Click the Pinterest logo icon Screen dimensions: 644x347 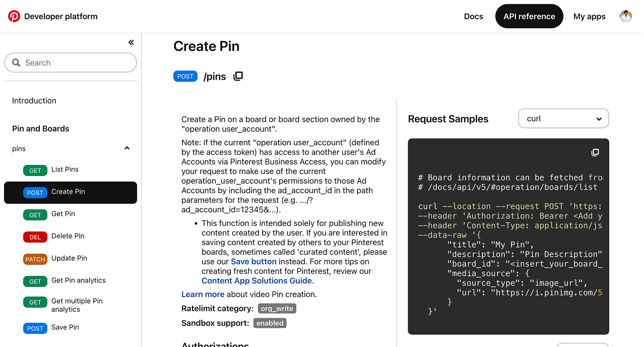(x=14, y=16)
